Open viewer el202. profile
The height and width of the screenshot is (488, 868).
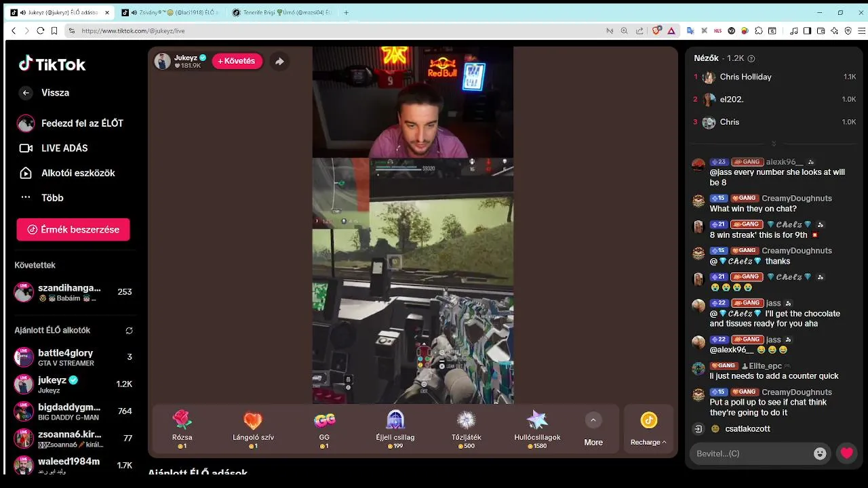coord(774,100)
